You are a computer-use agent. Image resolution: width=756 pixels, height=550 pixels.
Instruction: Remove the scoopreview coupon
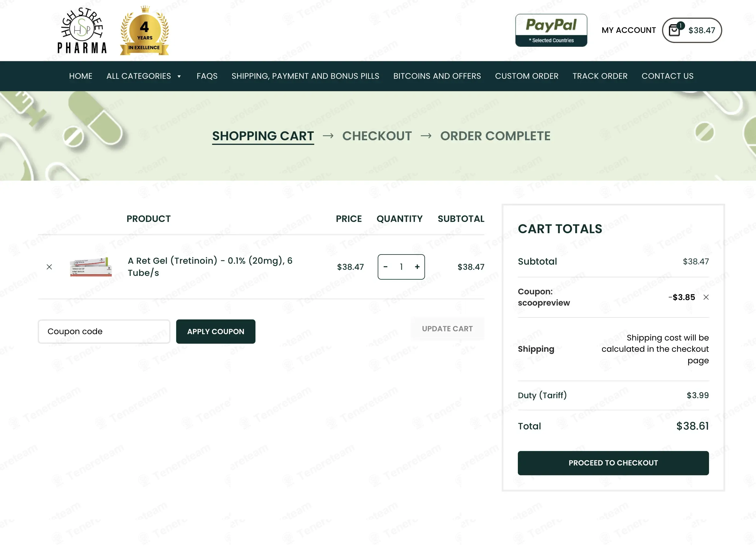(706, 297)
